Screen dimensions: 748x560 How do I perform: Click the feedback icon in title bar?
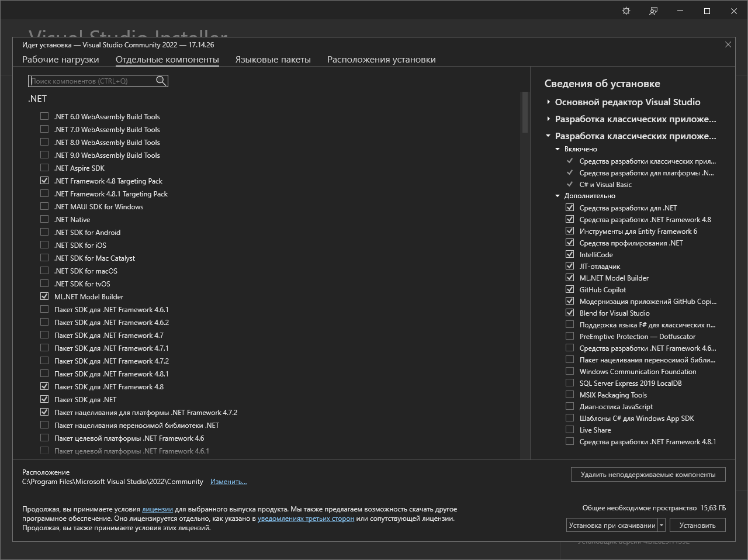point(653,11)
